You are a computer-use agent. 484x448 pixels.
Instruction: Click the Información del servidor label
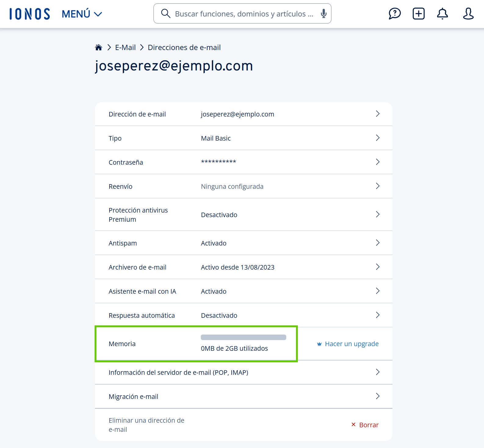(179, 373)
